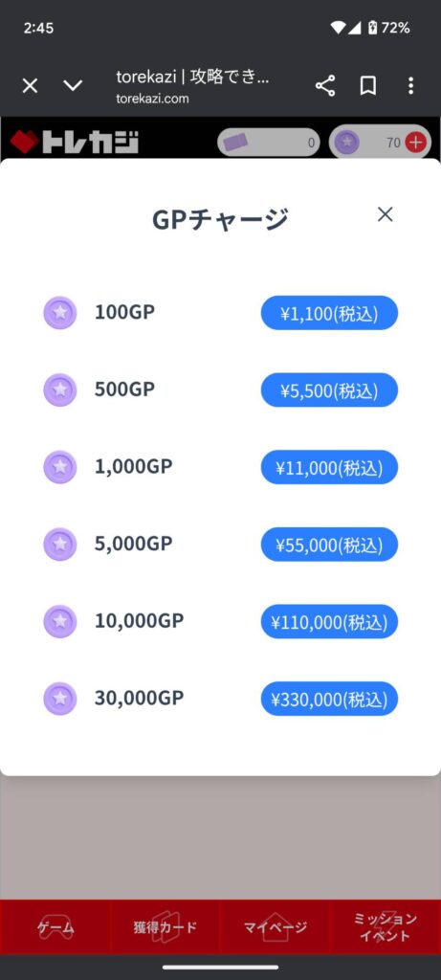Tap the red plus to add GP
This screenshot has width=441, height=980.
(415, 143)
